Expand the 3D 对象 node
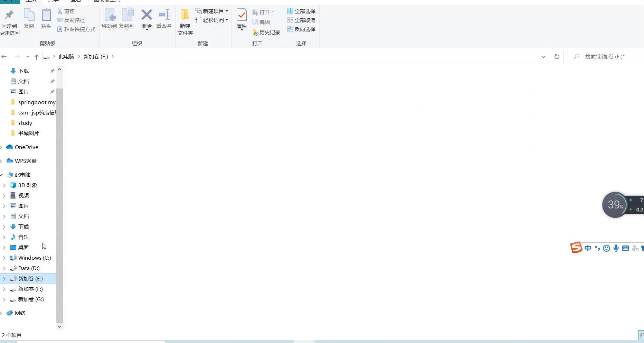The height and width of the screenshot is (343, 644). coord(4,185)
